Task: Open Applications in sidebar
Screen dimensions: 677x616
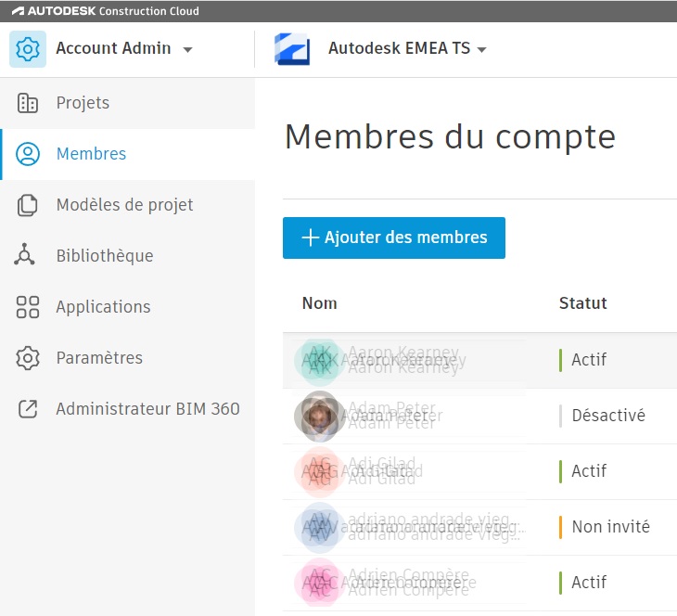Action: pos(127,307)
